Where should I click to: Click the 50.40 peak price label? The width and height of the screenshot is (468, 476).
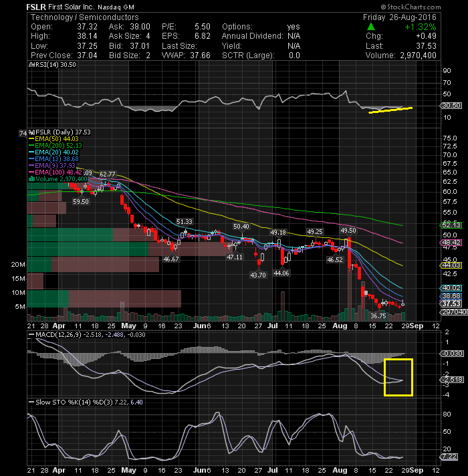[241, 227]
